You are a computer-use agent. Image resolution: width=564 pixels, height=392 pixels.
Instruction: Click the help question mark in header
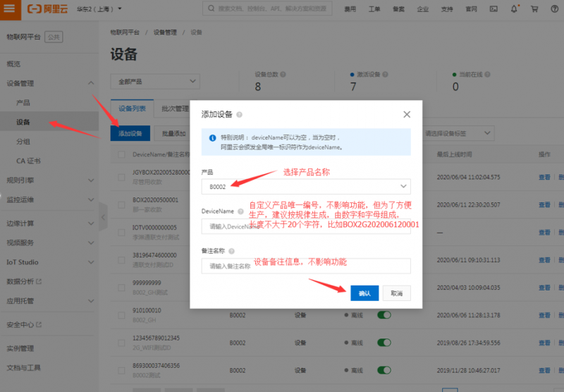555,9
